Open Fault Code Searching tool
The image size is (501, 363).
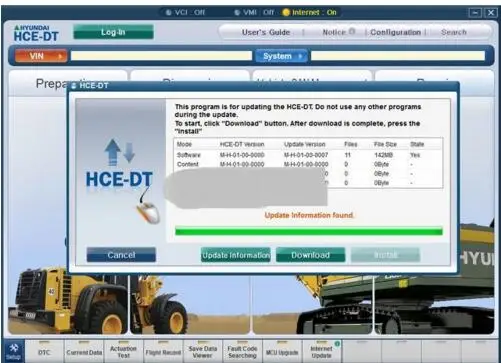(x=242, y=352)
